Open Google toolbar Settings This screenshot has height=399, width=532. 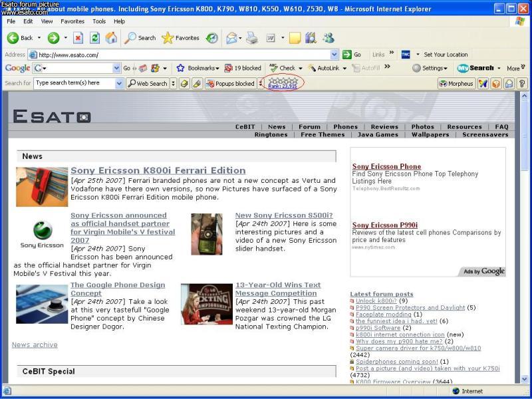[430, 68]
